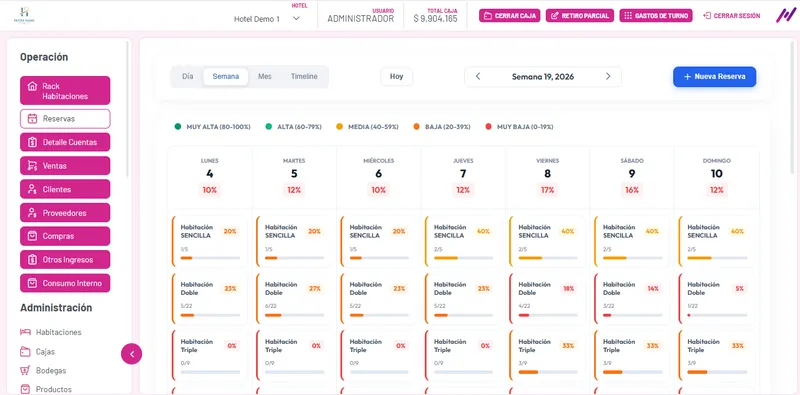Image resolution: width=800 pixels, height=395 pixels.
Task: Open Lunes 4 Habitación Sencilla card
Action: pos(210,241)
